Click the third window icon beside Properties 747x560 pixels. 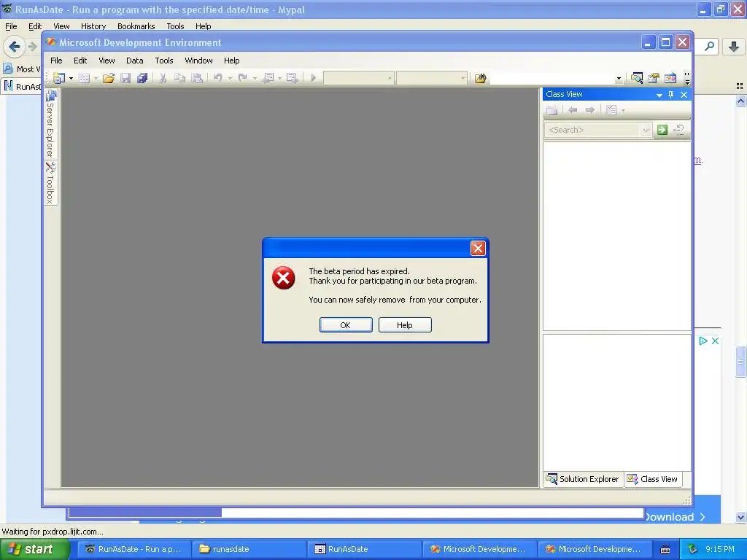coord(670,78)
